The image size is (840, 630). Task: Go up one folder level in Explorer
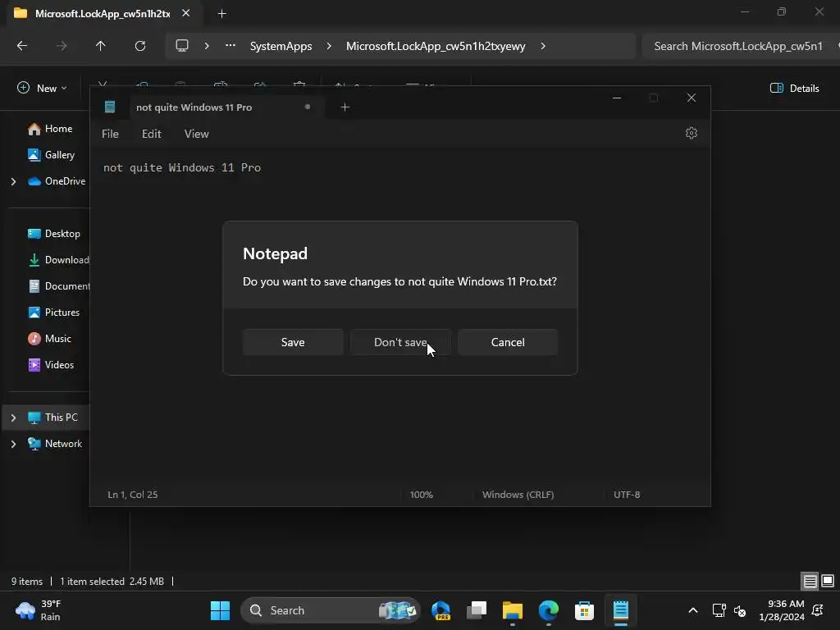(100, 46)
